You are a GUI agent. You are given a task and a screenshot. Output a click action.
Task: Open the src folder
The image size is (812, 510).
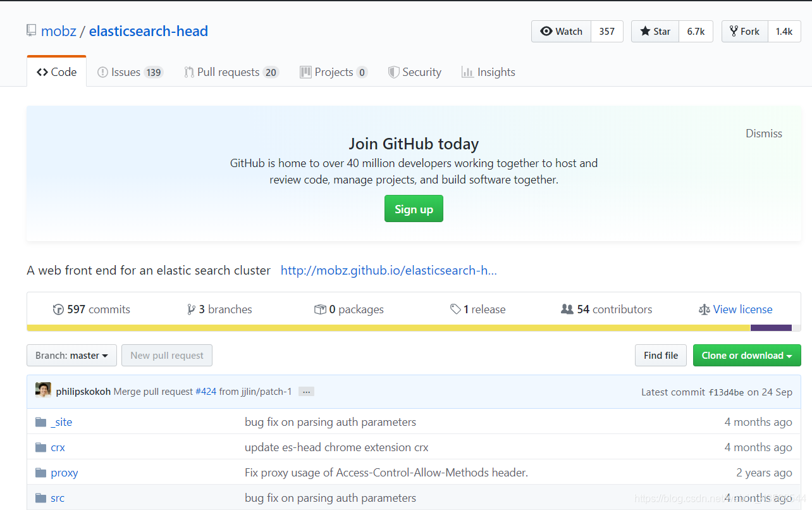point(58,498)
